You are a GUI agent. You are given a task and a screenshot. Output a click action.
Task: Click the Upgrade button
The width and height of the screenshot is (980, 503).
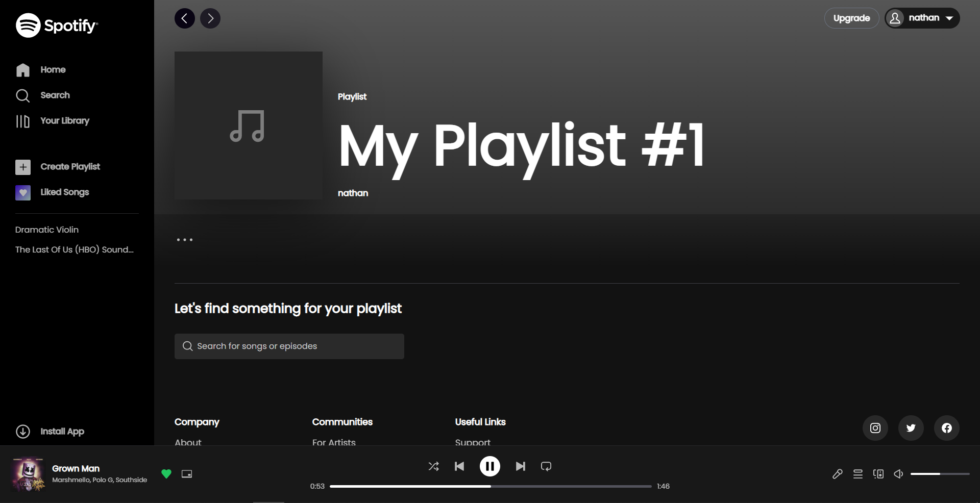(x=851, y=18)
